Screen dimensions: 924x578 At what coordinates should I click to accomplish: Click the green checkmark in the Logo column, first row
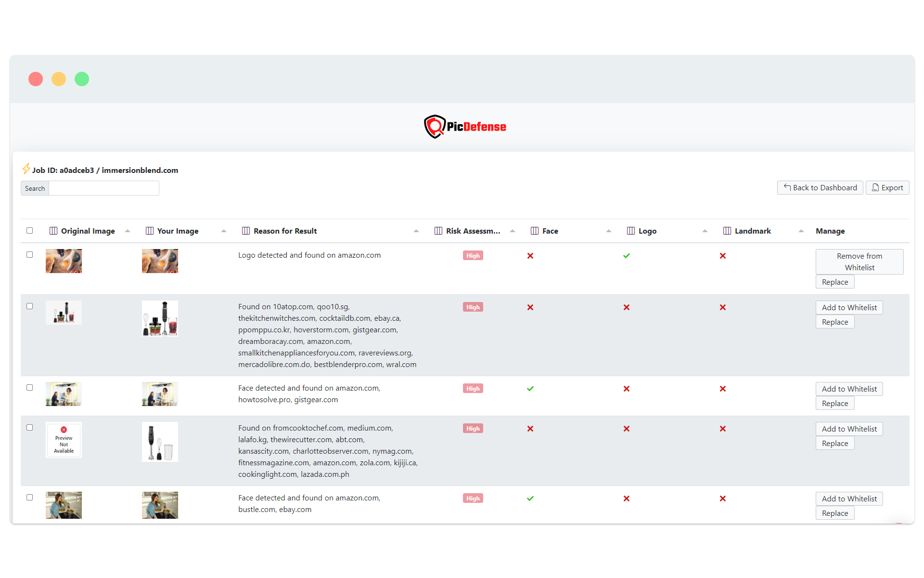pyautogui.click(x=627, y=256)
